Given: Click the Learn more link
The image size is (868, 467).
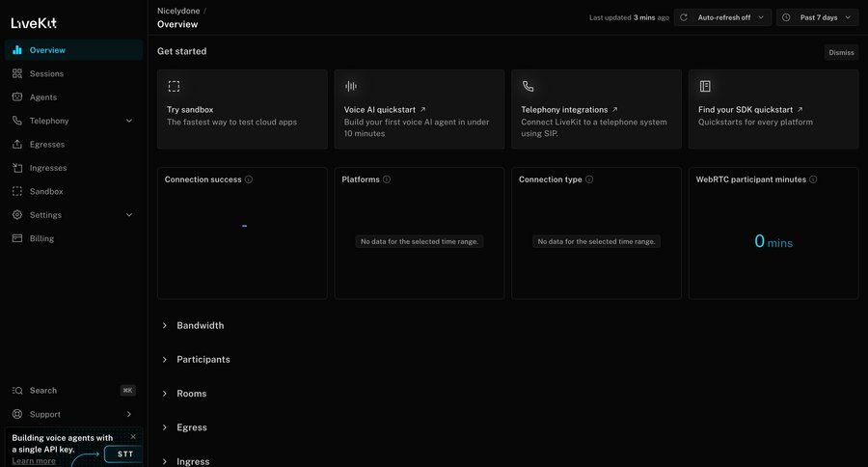Looking at the screenshot, I should [34, 461].
